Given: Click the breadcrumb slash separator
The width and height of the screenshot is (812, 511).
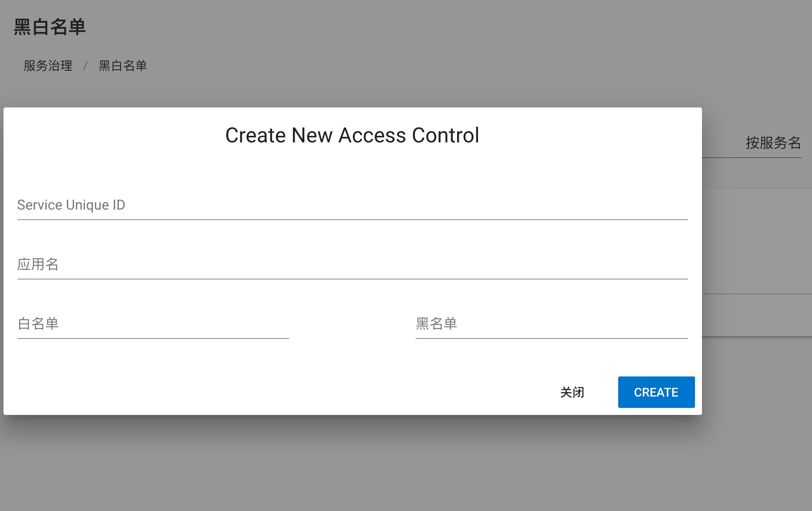Looking at the screenshot, I should click(x=86, y=66).
